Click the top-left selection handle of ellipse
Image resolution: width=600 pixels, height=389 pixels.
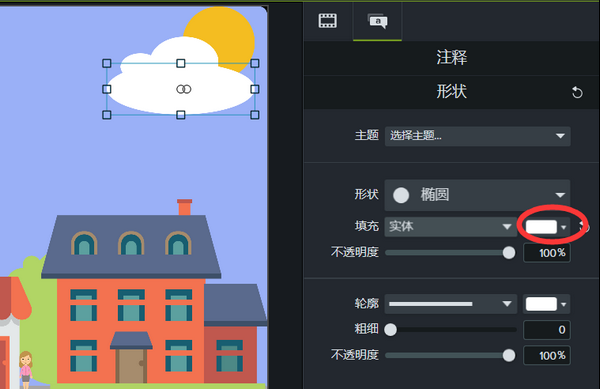click(107, 63)
